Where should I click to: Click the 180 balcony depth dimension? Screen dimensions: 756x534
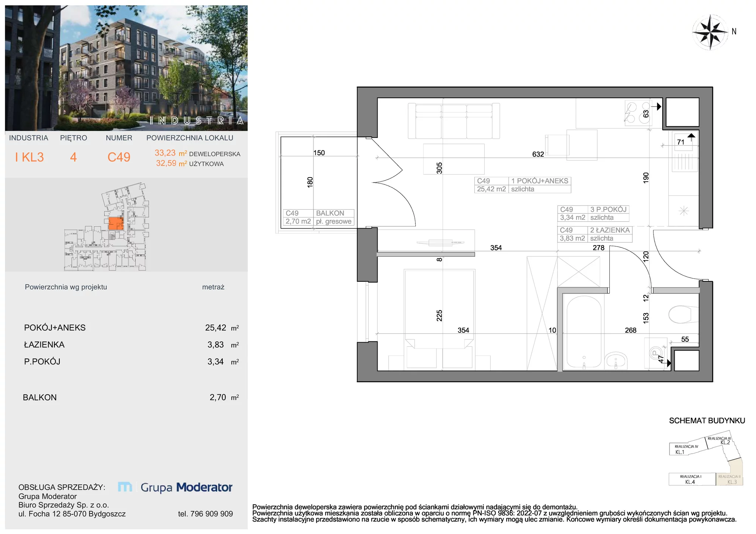310,182
